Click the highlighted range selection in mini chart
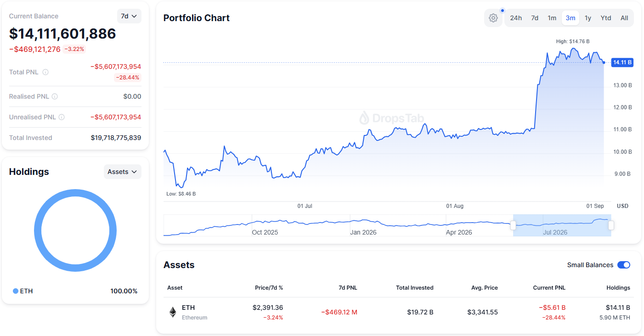644x336 pixels. [562, 225]
